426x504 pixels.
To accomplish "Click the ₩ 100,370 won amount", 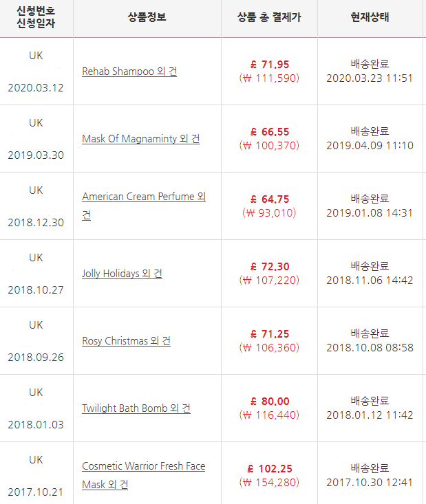I will click(269, 146).
